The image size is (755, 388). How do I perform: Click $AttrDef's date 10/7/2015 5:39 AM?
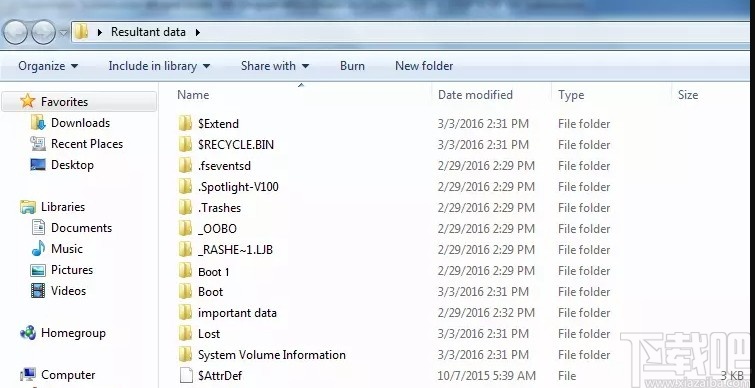click(x=486, y=375)
